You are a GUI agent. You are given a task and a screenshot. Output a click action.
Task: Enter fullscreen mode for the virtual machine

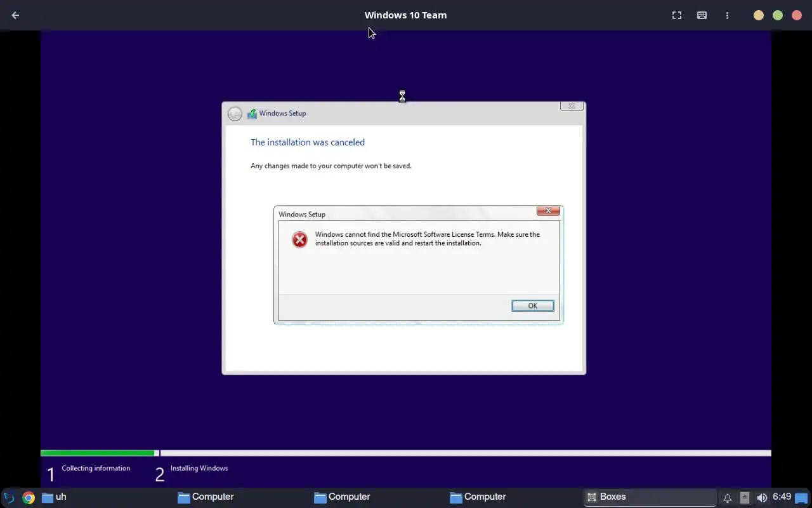677,15
